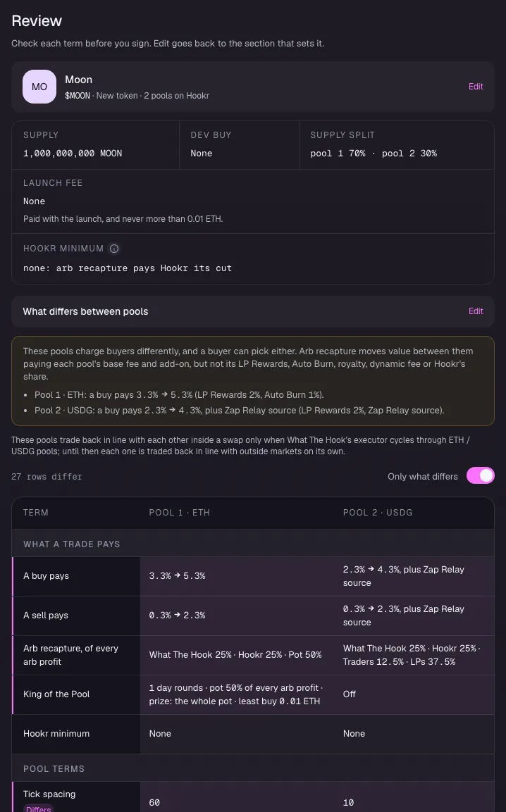Select the A sell pays row
Viewport: 506px width, 812px height.
coord(253,616)
